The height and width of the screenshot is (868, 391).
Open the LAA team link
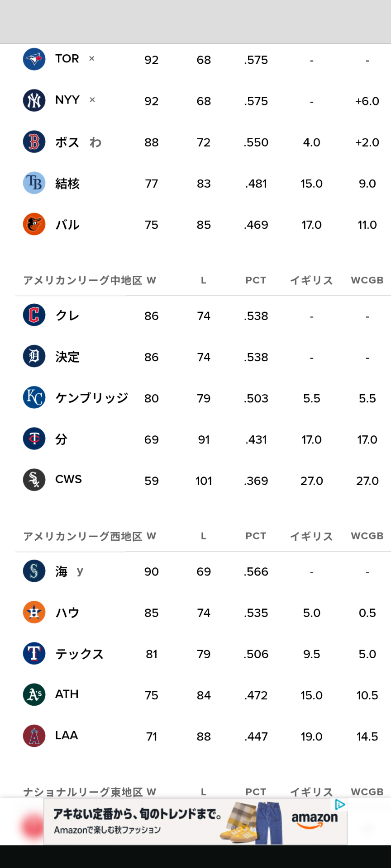(67, 735)
